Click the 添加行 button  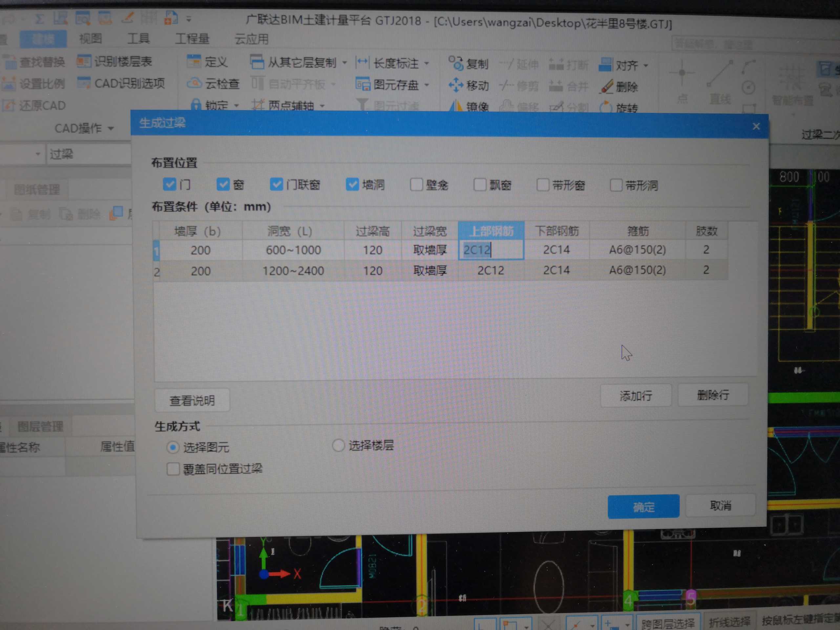click(636, 396)
